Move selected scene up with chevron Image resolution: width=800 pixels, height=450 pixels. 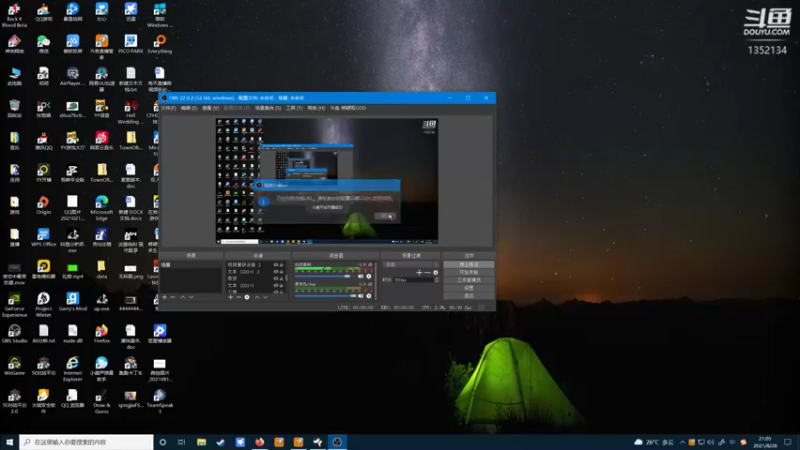point(183,297)
